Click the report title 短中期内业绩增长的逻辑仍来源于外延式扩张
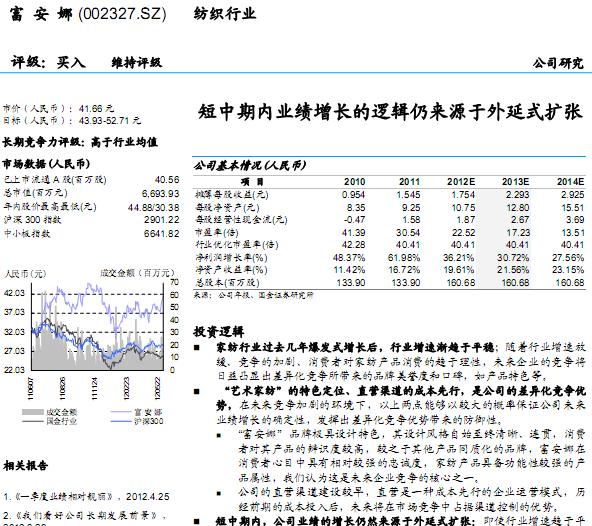592x526 pixels. pyautogui.click(x=390, y=112)
